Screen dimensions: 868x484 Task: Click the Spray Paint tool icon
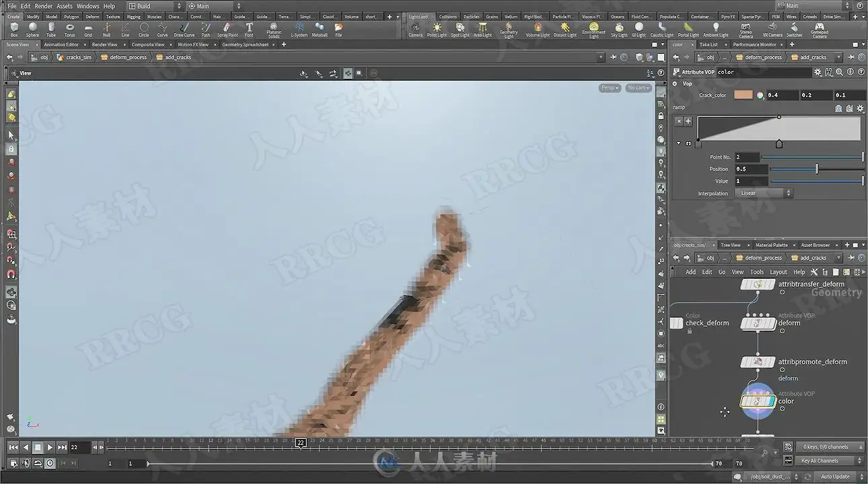coord(227,30)
